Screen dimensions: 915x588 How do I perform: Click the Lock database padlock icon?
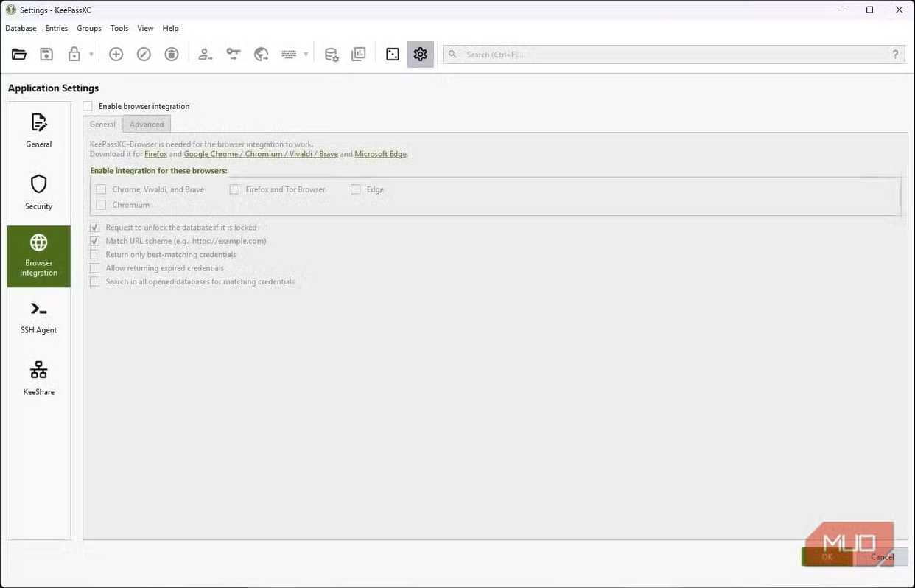tap(74, 54)
